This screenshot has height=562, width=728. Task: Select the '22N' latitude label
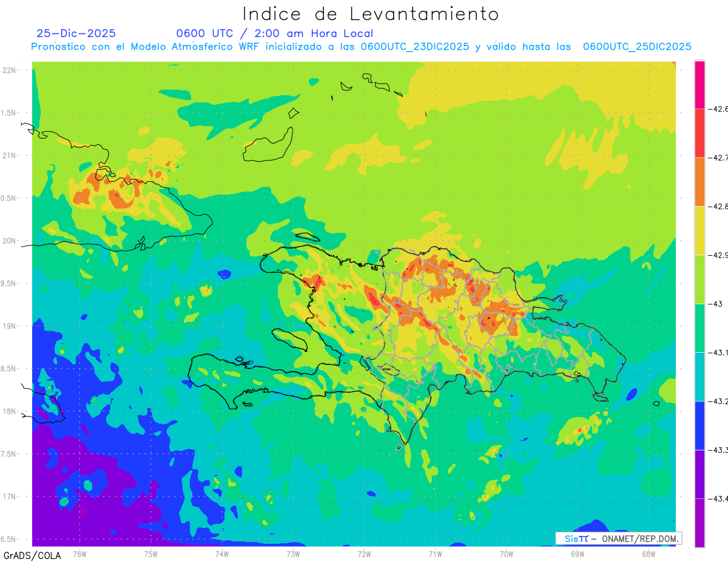click(x=10, y=70)
